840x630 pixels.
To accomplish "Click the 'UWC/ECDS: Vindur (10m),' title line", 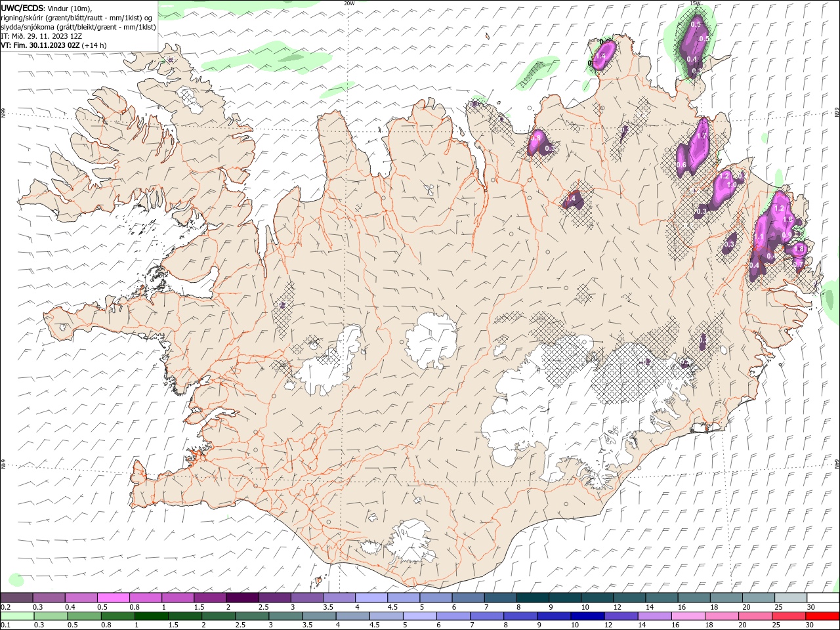I will pyautogui.click(x=47, y=8).
